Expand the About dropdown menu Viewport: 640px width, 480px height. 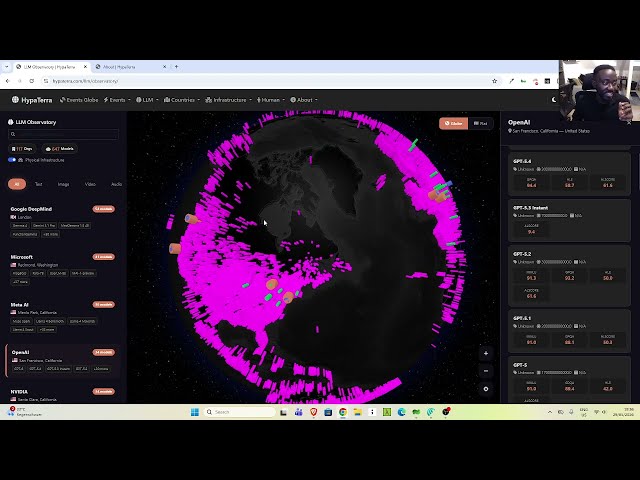[304, 100]
